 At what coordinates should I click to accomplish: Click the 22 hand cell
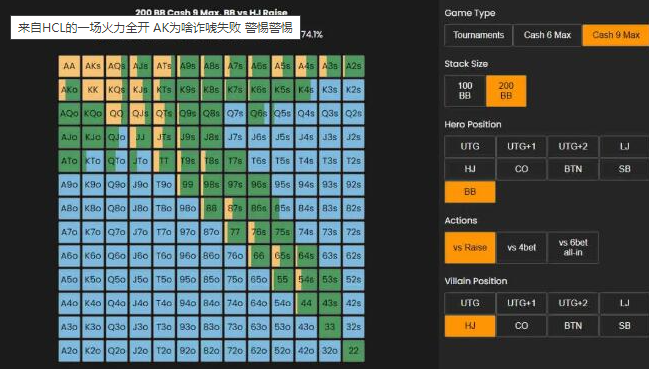[353, 351]
